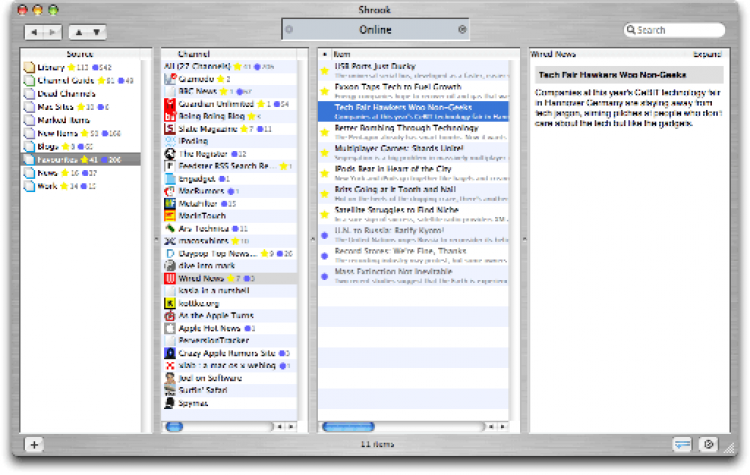Click the back navigation arrow button
Viewport: 750px width, 475px height.
coord(34,32)
